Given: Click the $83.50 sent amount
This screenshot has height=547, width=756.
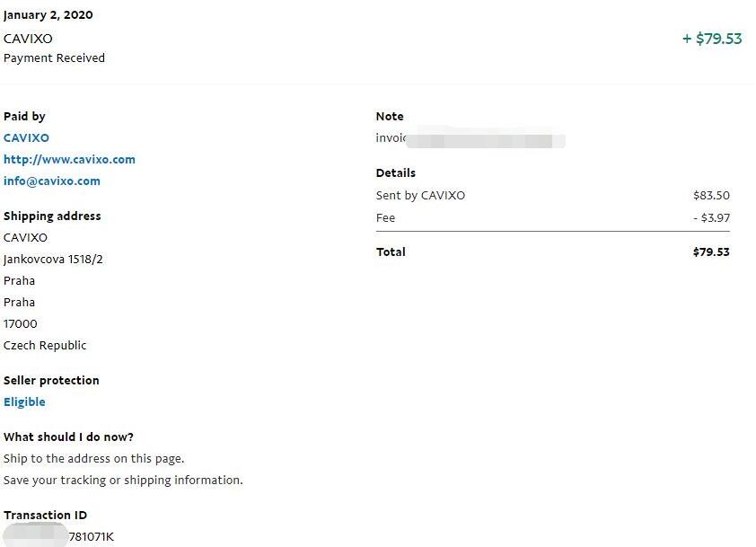Looking at the screenshot, I should click(712, 196).
